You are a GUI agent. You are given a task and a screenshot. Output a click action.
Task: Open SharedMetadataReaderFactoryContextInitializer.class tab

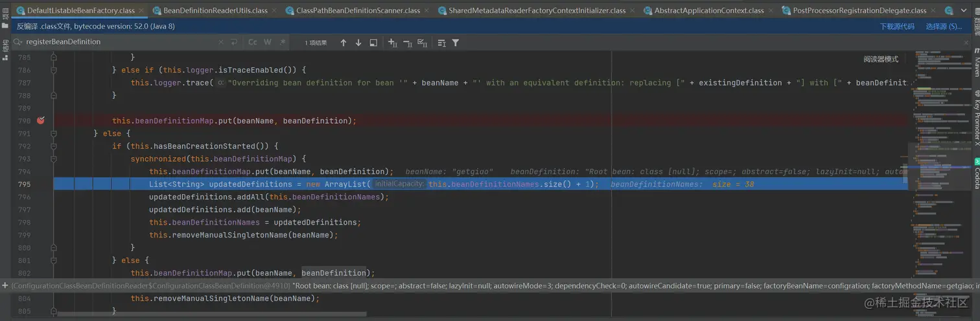(537, 10)
